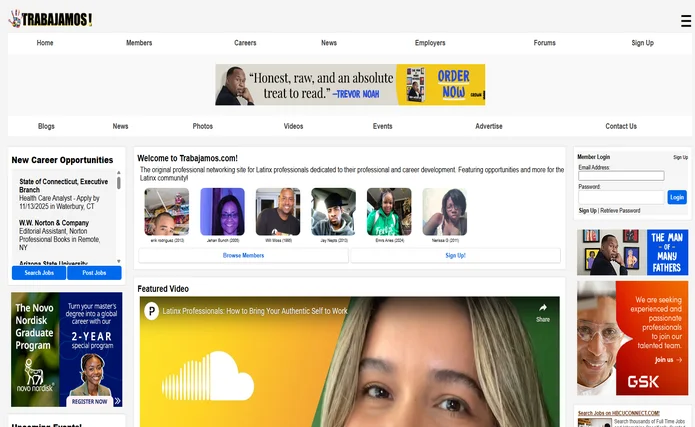This screenshot has height=427, width=695.
Task: Open the Forums menu item
Action: click(544, 43)
